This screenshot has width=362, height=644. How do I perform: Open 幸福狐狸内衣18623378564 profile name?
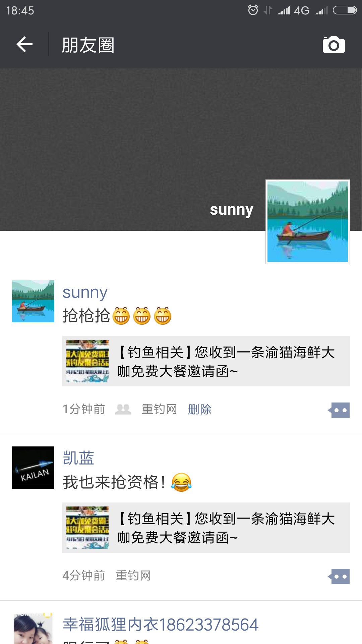coord(161,625)
